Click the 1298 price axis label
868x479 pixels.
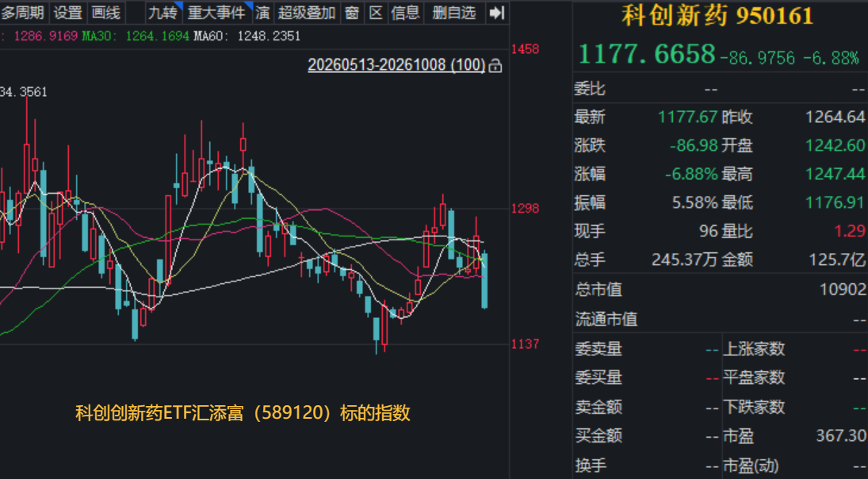[x=525, y=209]
